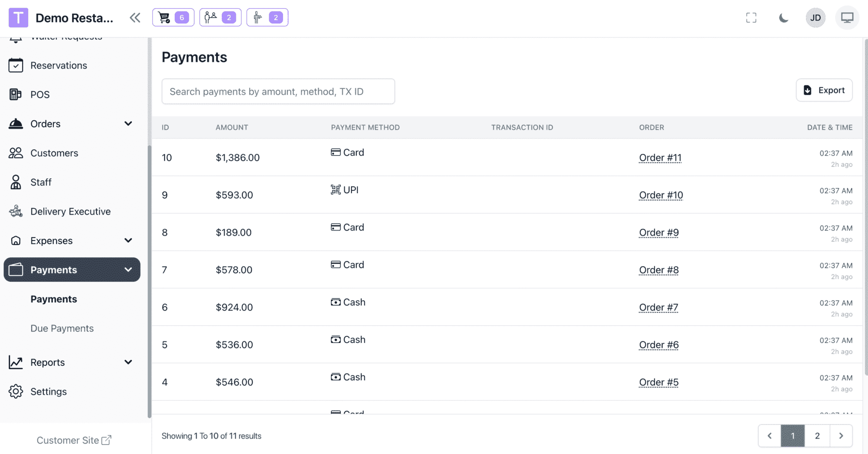Screen dimensions: 868x454
Task: Open waiter requests badge showing 2
Action: (x=220, y=17)
